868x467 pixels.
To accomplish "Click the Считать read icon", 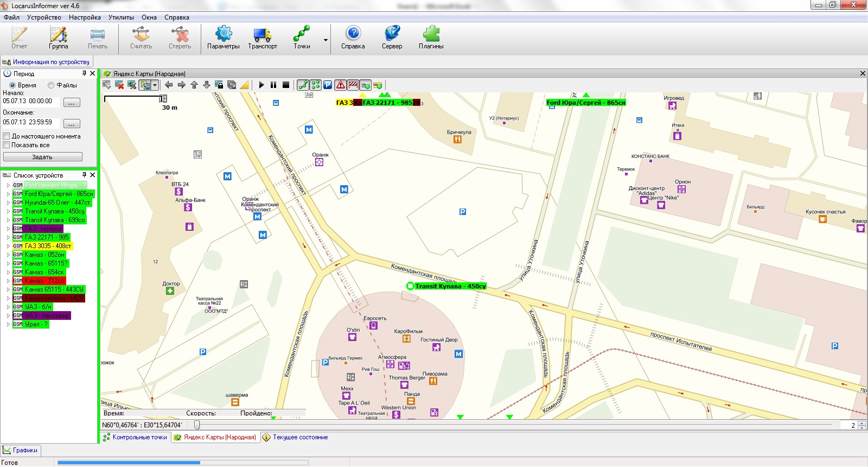I will click(x=141, y=38).
